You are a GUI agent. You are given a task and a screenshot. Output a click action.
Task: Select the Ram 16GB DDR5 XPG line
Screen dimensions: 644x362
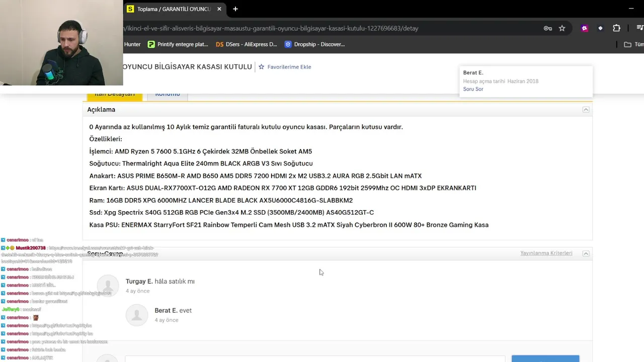coord(221,200)
